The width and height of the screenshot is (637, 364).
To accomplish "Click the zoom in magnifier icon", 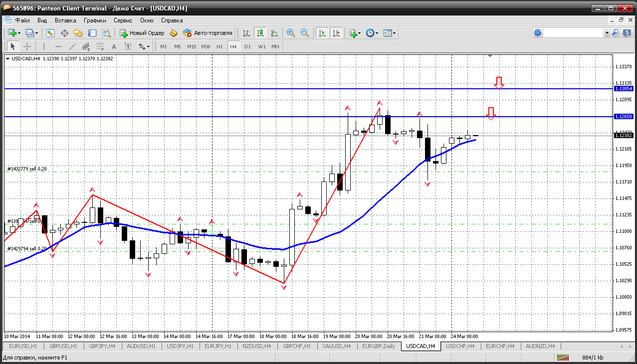I will point(290,33).
